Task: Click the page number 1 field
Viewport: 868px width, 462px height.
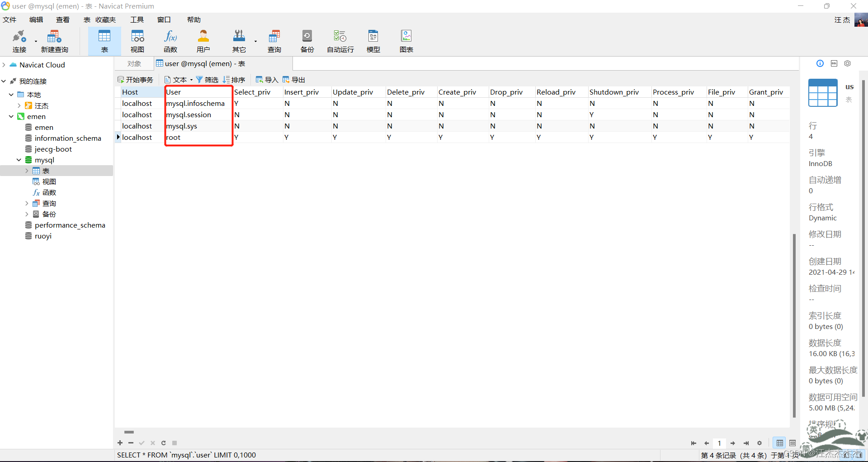Action: tap(719, 443)
